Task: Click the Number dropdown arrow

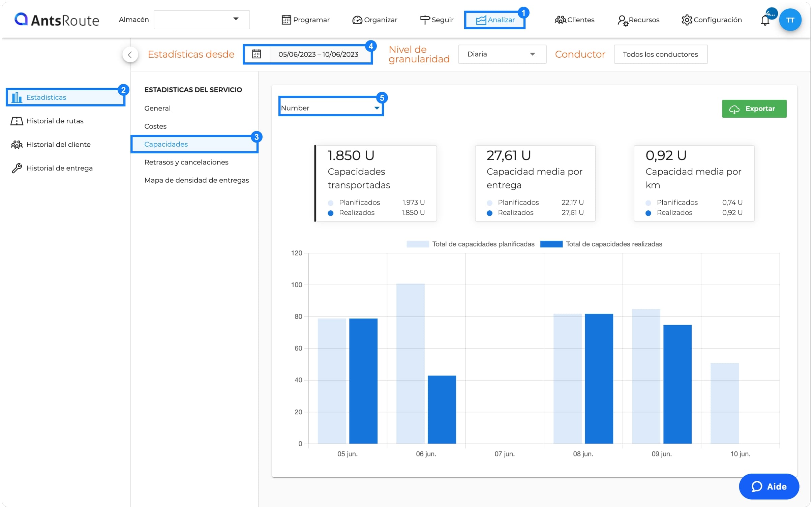Action: [x=377, y=108]
